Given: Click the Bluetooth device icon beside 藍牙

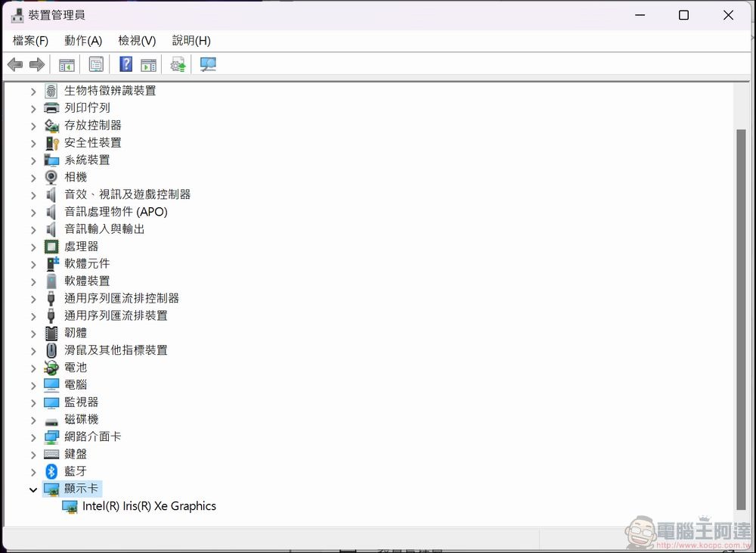Looking at the screenshot, I should pyautogui.click(x=51, y=471).
